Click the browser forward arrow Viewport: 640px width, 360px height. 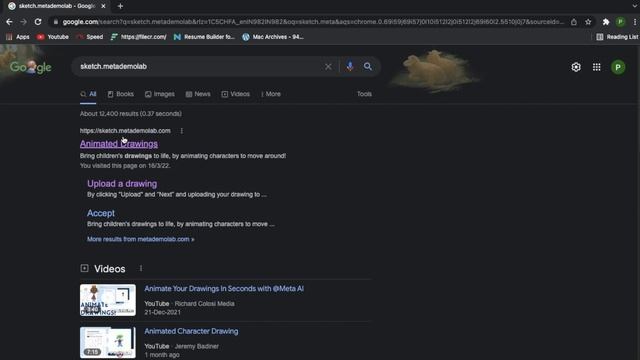coord(23,22)
